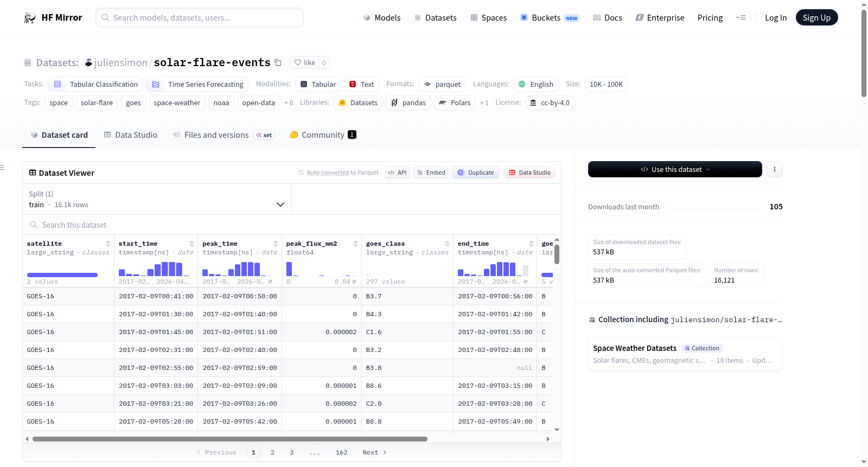This screenshot has height=467, width=868.
Task: Go to Spaces in the top navigation
Action: 489,17
